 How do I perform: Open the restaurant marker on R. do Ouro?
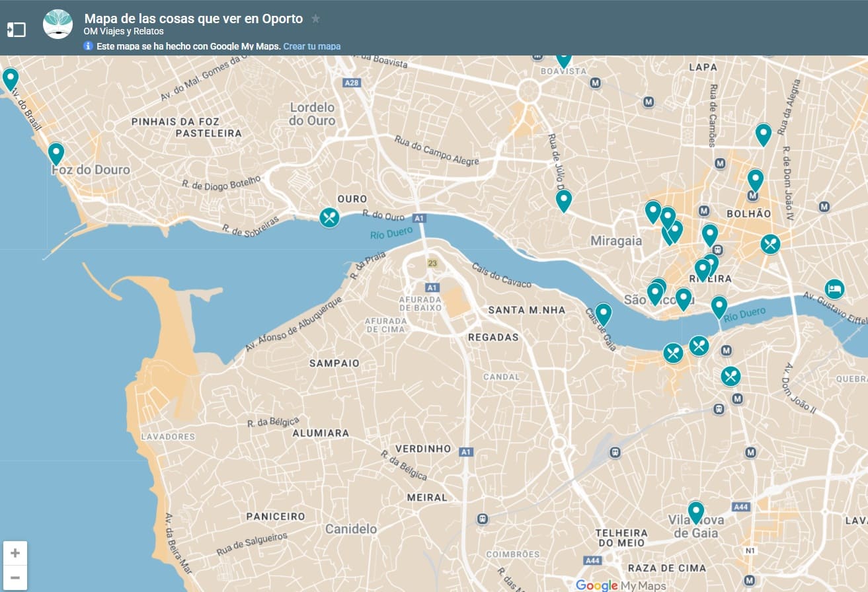pos(329,217)
